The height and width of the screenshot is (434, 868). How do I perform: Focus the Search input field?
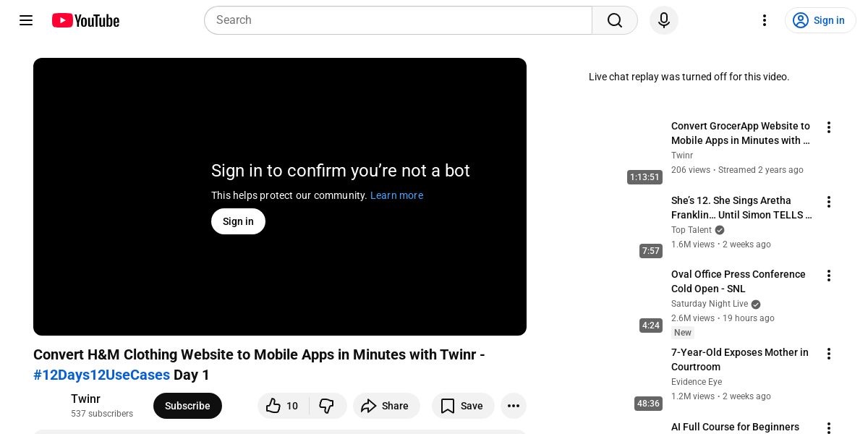[398, 20]
